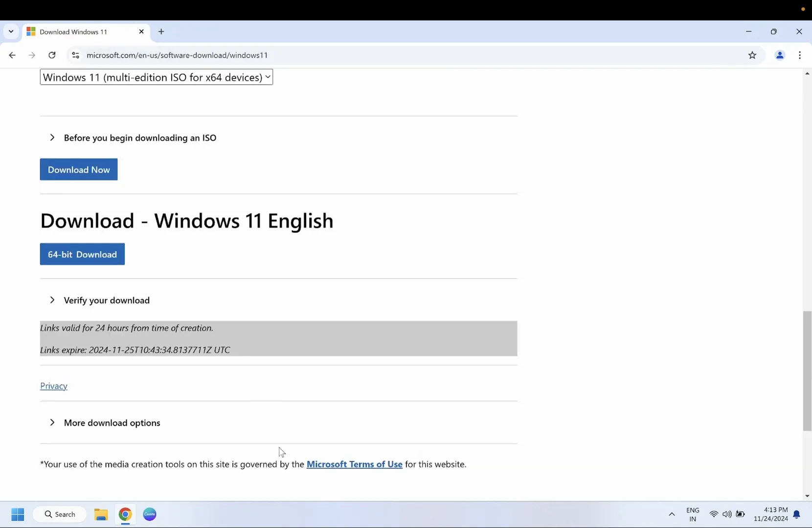
Task: Expand Verify your download section
Action: [x=107, y=300]
